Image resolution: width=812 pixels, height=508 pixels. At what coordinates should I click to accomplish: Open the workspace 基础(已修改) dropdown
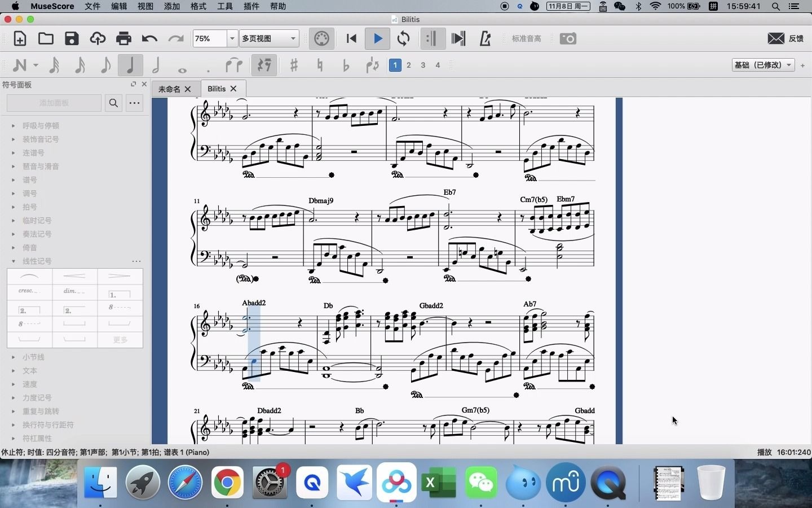763,65
